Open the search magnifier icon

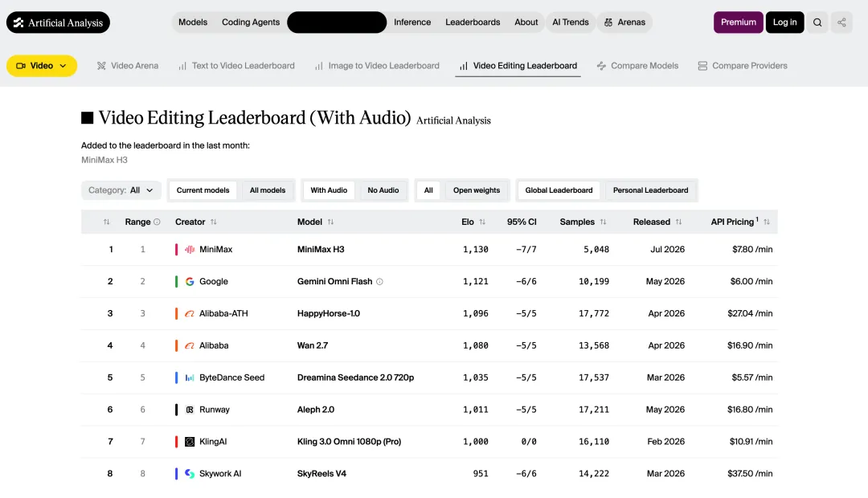click(x=817, y=22)
